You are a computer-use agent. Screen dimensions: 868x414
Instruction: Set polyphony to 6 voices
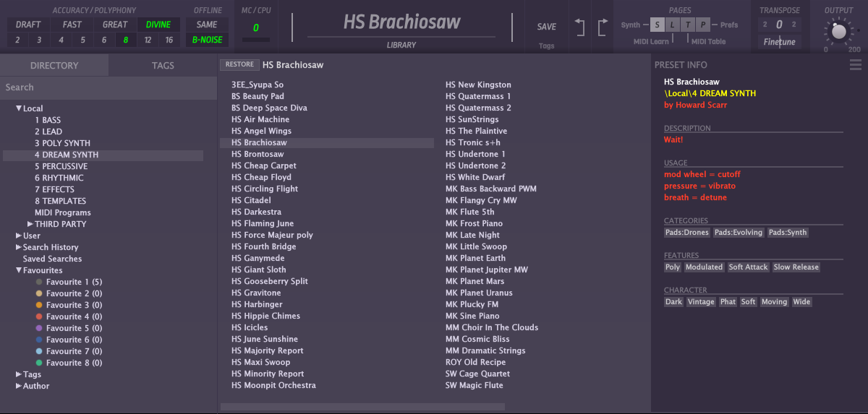104,40
